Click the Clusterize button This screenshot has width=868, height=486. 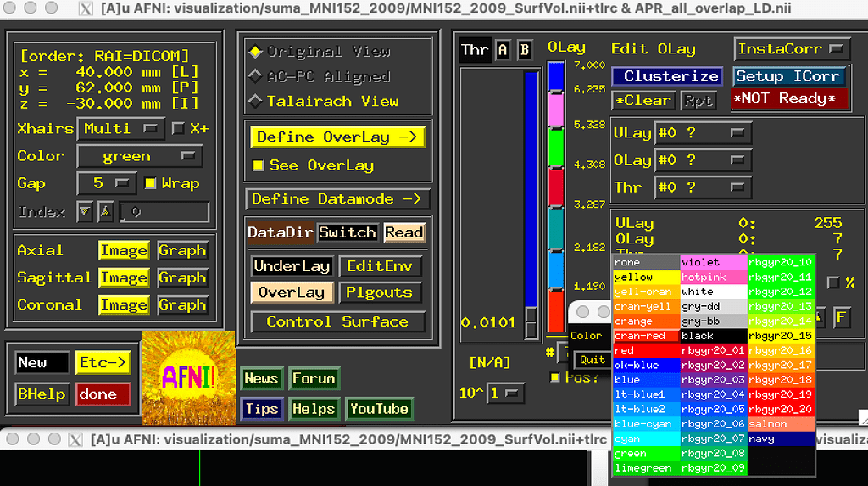pos(668,76)
